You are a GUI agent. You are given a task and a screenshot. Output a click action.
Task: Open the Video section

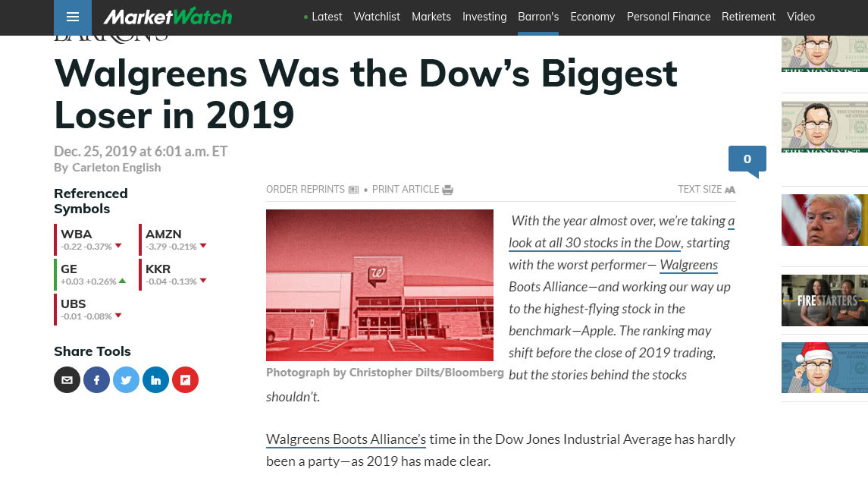(801, 17)
